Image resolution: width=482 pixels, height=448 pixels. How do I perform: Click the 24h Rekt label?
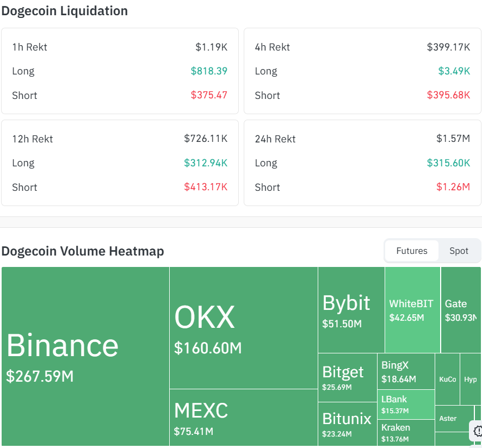pos(275,139)
